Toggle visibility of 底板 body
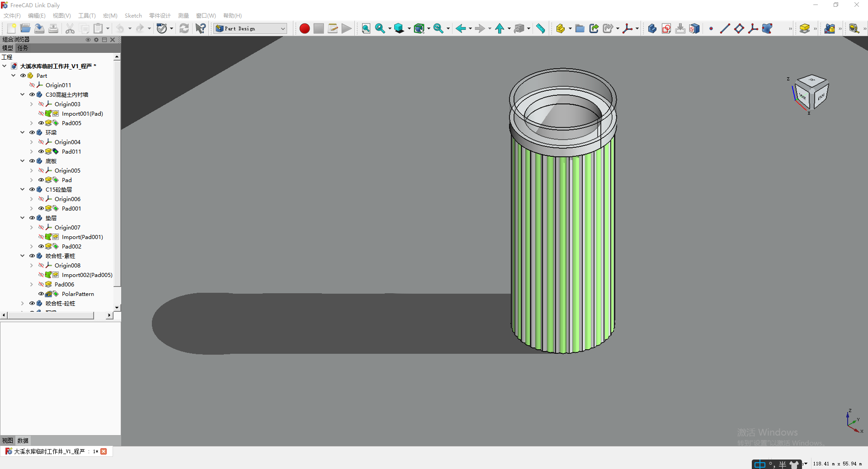Image resolution: width=868 pixels, height=469 pixels. 32,161
